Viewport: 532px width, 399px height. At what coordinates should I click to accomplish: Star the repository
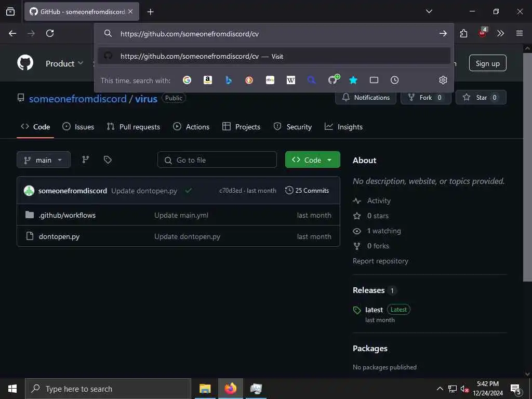coord(481,97)
